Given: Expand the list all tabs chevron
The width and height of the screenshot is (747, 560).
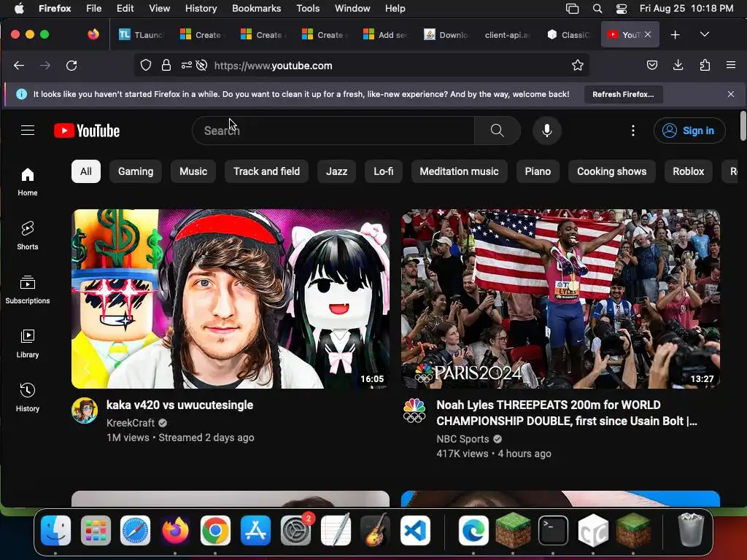Looking at the screenshot, I should tap(705, 34).
